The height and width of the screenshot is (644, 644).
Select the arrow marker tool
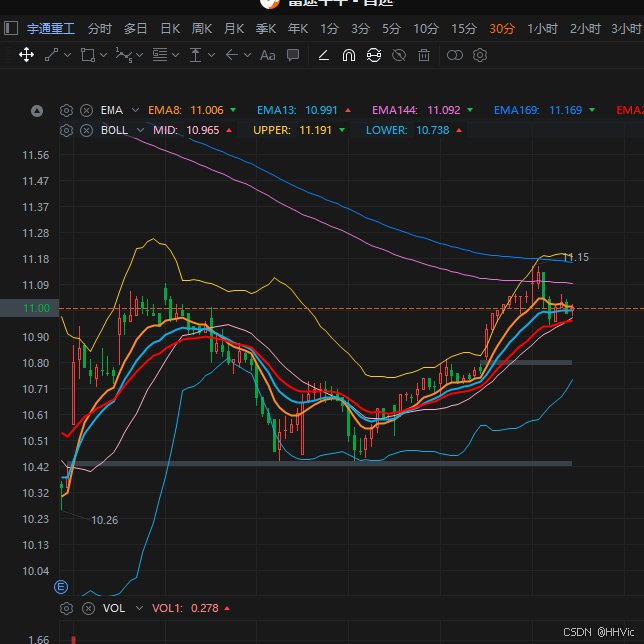(232, 55)
